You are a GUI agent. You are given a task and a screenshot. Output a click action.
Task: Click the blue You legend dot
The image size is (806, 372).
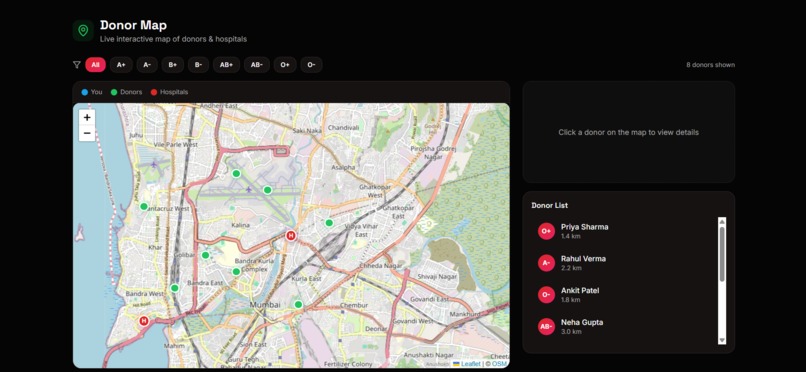[84, 92]
